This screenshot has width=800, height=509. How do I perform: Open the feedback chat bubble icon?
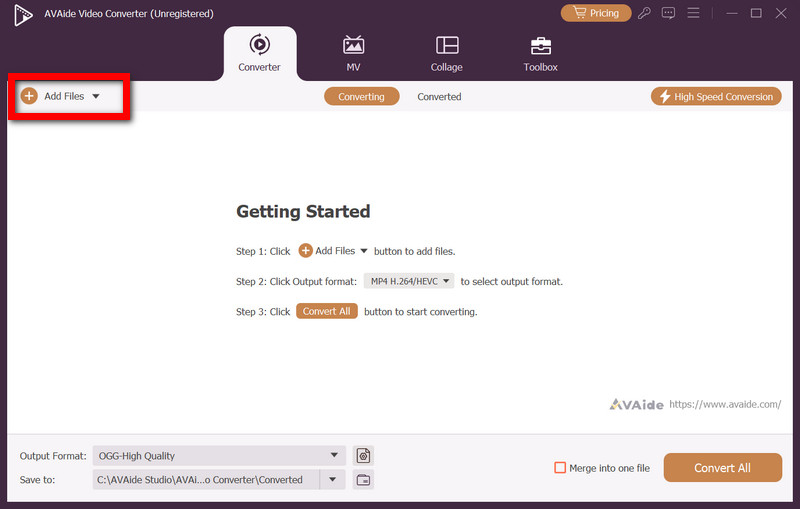pyautogui.click(x=668, y=13)
